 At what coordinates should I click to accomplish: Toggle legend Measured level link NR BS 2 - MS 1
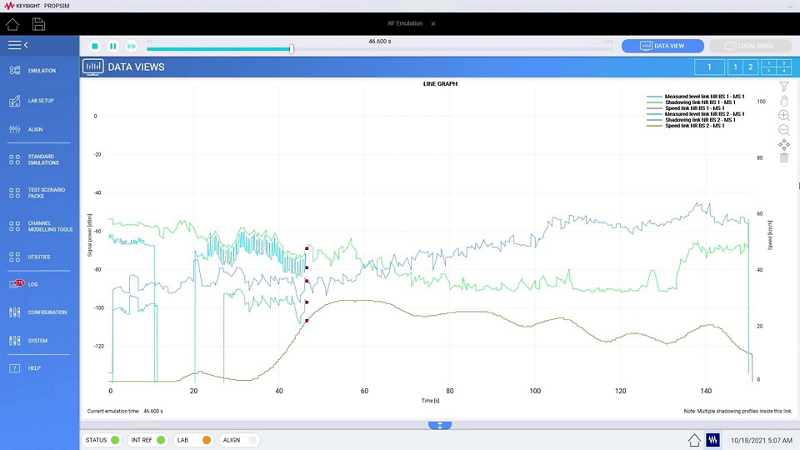tap(696, 114)
